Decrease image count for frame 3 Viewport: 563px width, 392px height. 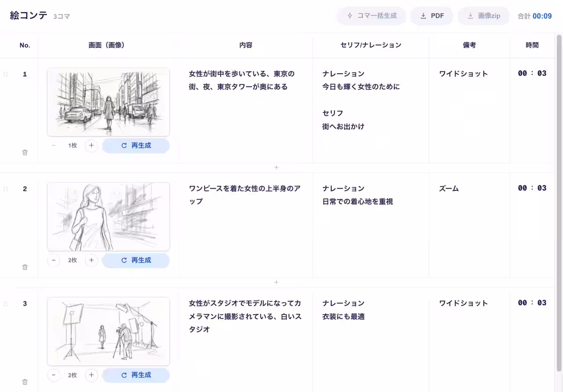tap(54, 375)
